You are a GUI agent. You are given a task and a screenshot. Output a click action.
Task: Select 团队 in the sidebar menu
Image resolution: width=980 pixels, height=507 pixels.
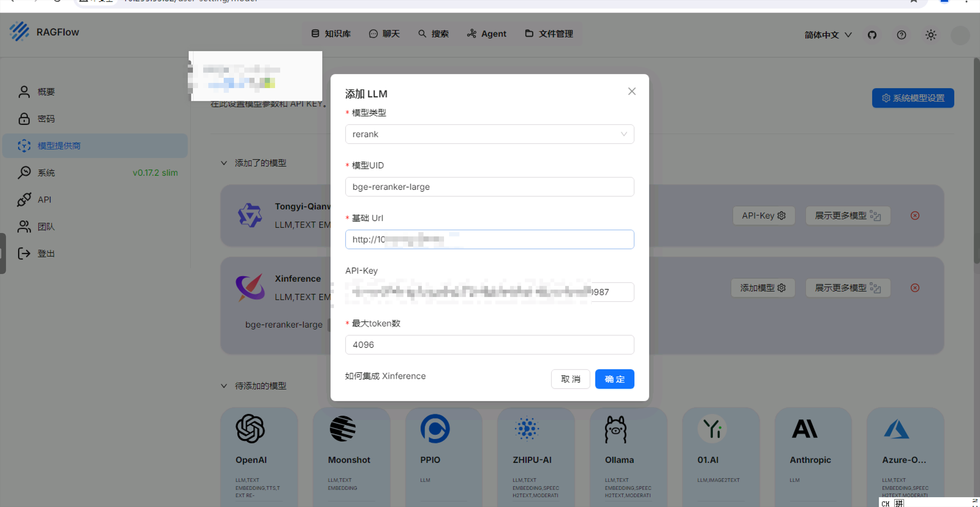[46, 226]
